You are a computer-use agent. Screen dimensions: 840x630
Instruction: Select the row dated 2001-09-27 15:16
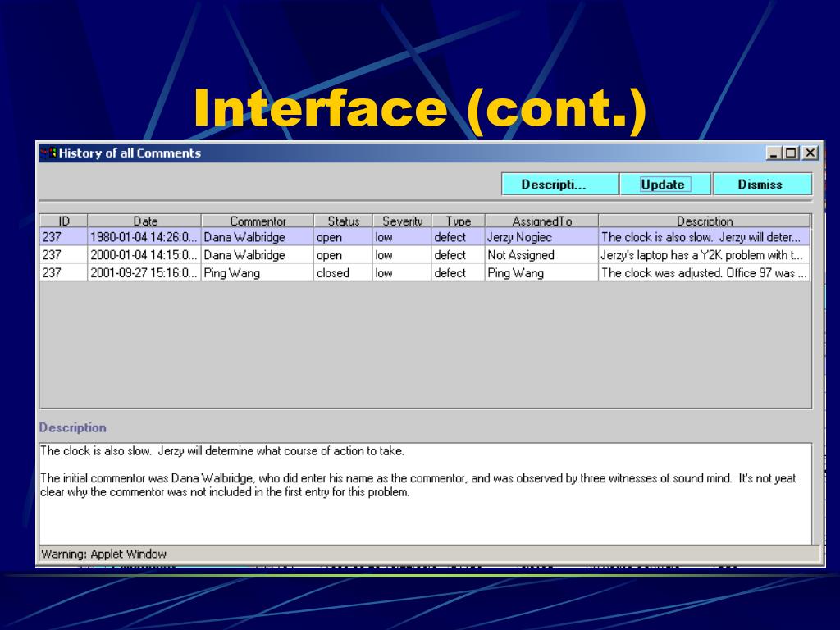point(425,272)
